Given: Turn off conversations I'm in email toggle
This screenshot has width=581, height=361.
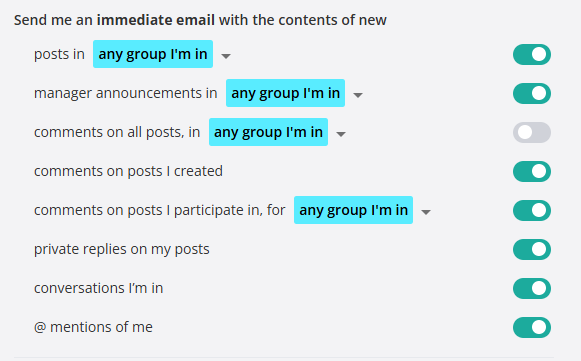Looking at the screenshot, I should pos(532,288).
